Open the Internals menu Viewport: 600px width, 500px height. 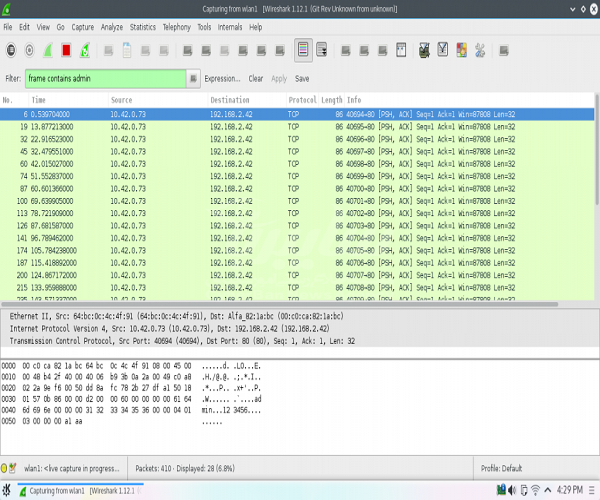230,27
